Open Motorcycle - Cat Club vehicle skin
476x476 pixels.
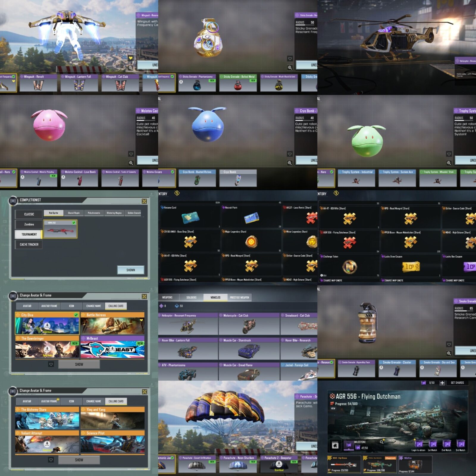pyautogui.click(x=249, y=324)
